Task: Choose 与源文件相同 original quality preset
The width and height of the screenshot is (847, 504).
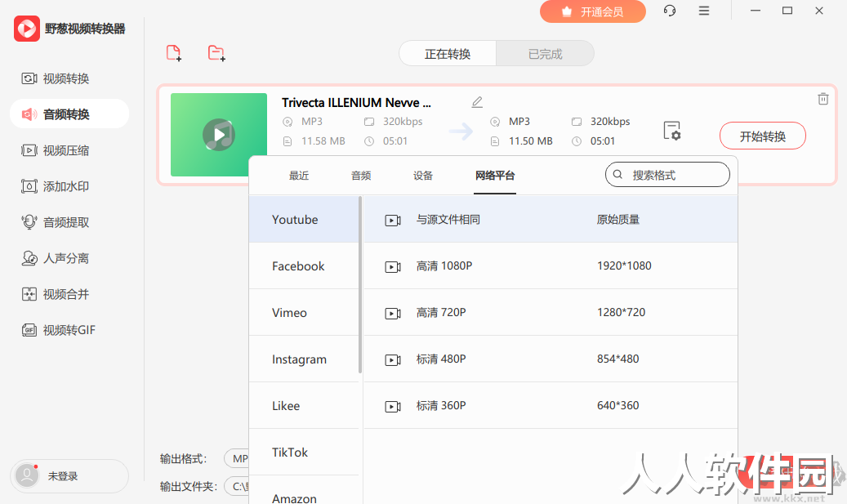Action: pos(551,219)
